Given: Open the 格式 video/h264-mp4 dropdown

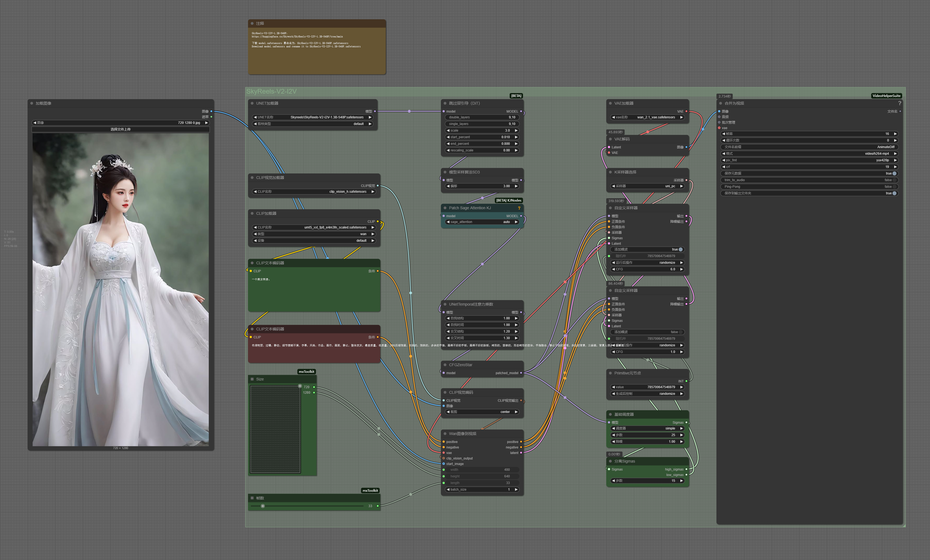Looking at the screenshot, I should [809, 153].
